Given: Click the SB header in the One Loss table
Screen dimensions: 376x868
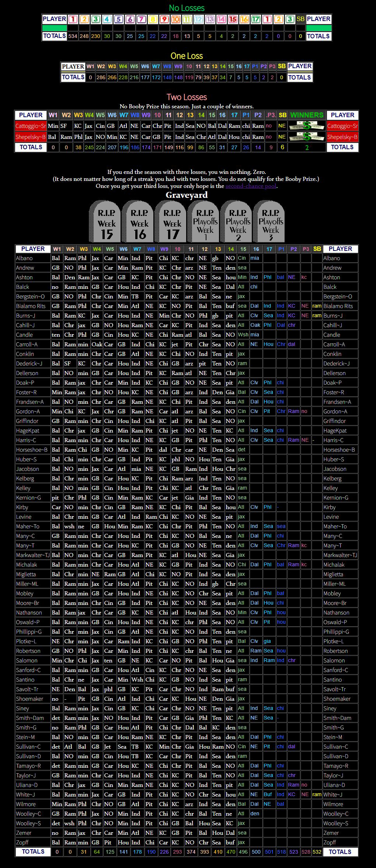Looking at the screenshot, I should 282,66.
